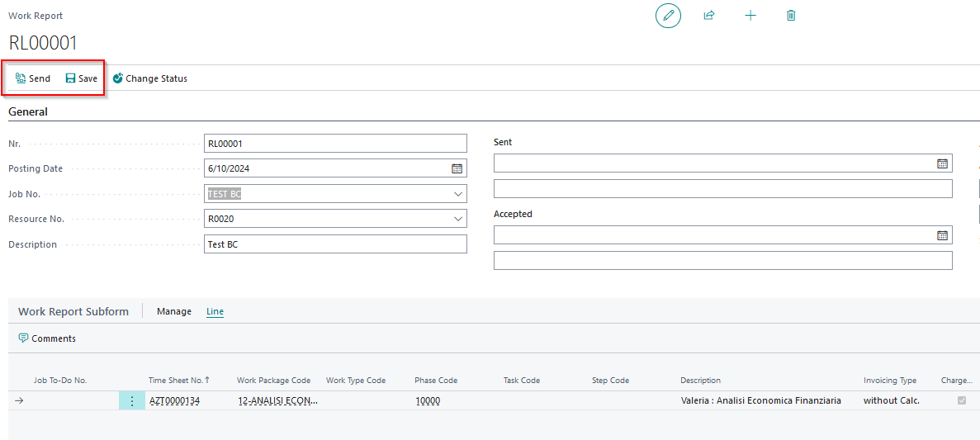Click 12-ANALISI ECON... work package cell
This screenshot has height=440, width=980.
[278, 400]
